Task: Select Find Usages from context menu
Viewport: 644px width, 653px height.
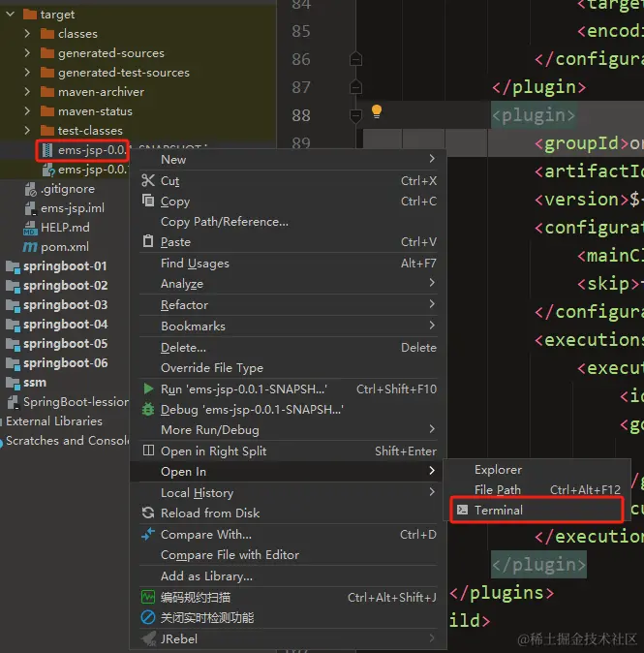Action: 288,263
